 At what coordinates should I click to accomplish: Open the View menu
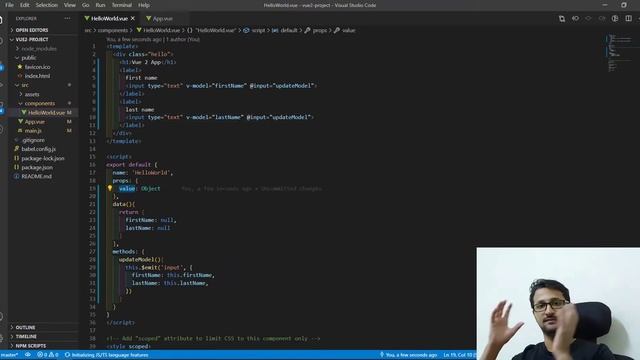[x=70, y=5]
